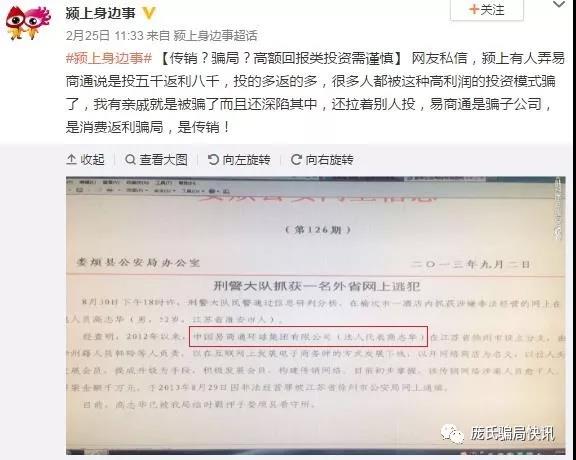Collapse the image using 收起
Viewport: 576px width, 460px height.
point(86,160)
